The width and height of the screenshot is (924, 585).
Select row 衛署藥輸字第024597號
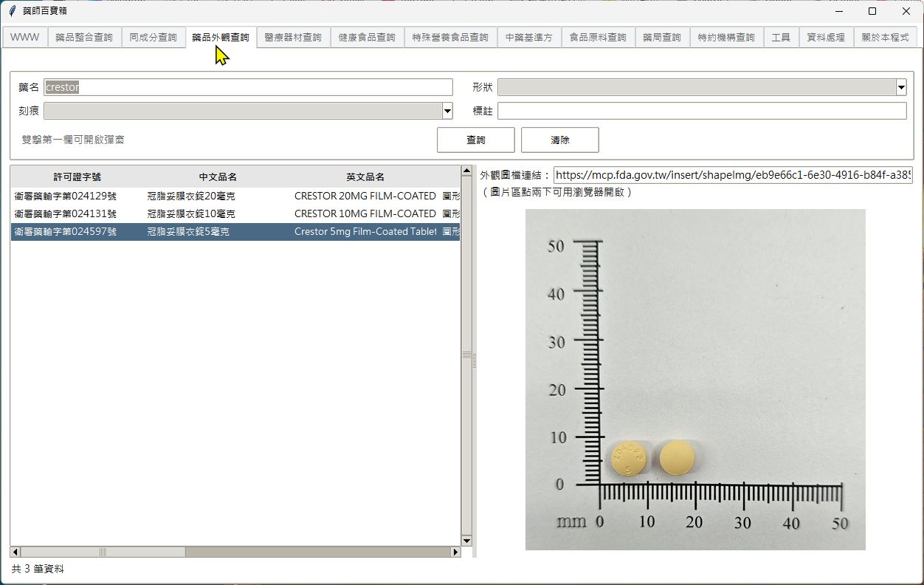[x=235, y=231]
